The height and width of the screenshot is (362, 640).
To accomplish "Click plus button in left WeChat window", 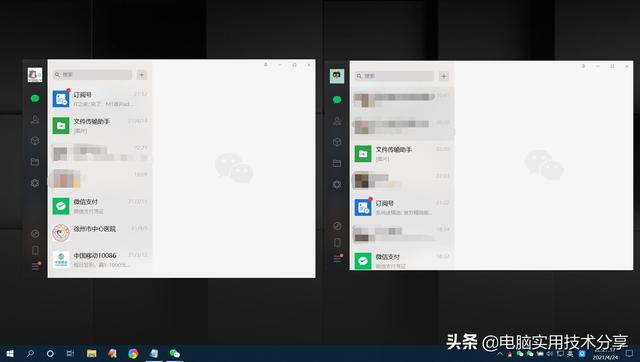I will (x=142, y=75).
